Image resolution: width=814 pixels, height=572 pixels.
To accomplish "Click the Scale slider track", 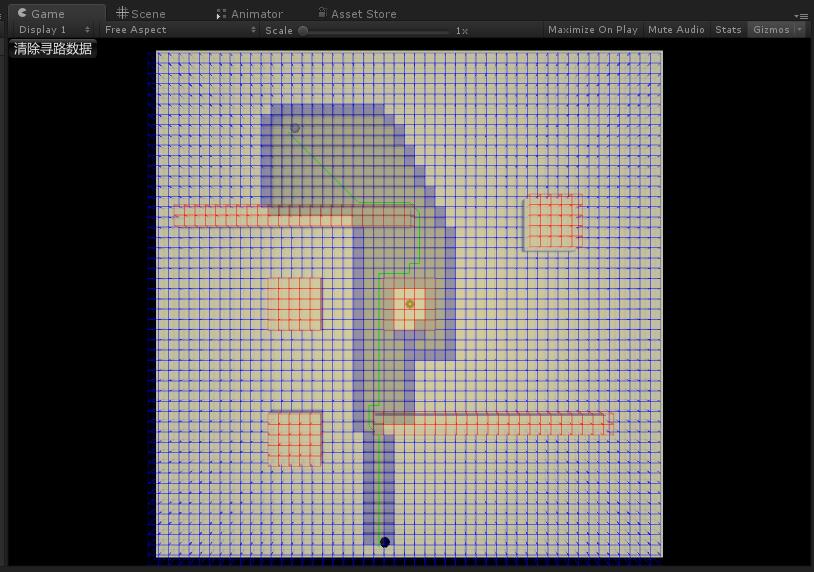I will coord(375,31).
